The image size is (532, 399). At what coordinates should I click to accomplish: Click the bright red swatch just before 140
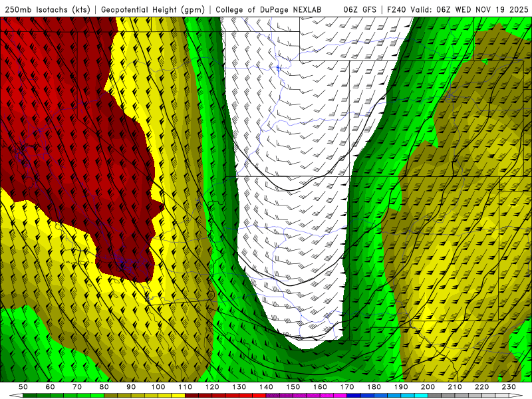point(259,395)
